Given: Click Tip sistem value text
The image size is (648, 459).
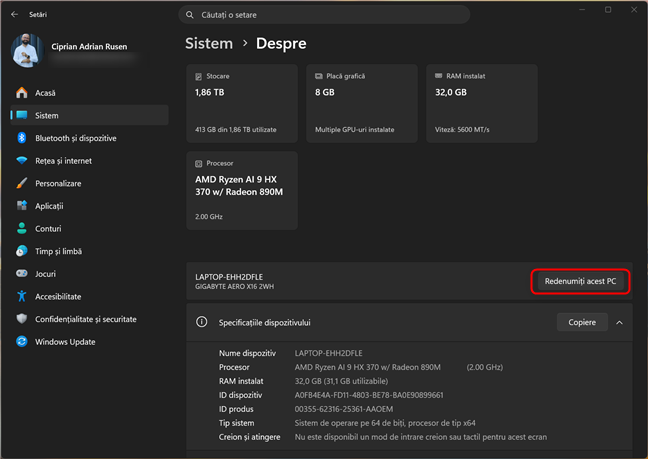Looking at the screenshot, I should click(x=385, y=423).
